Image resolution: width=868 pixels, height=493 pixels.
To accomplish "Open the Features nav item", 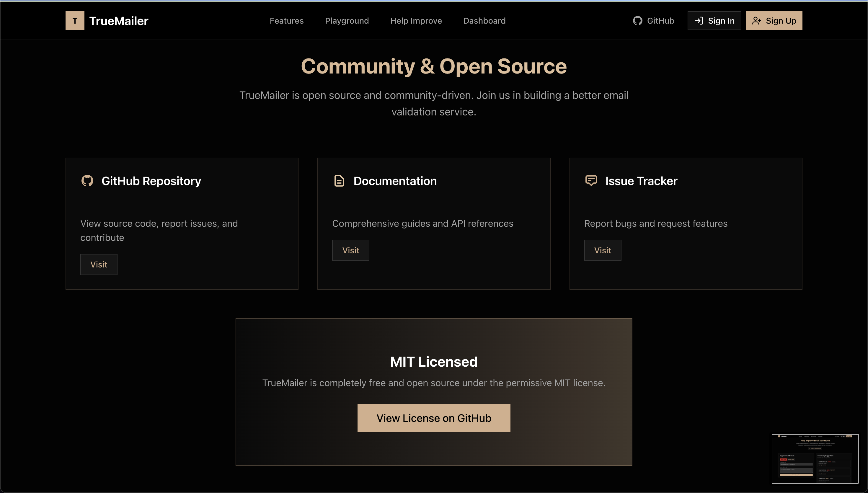I will [x=286, y=21].
